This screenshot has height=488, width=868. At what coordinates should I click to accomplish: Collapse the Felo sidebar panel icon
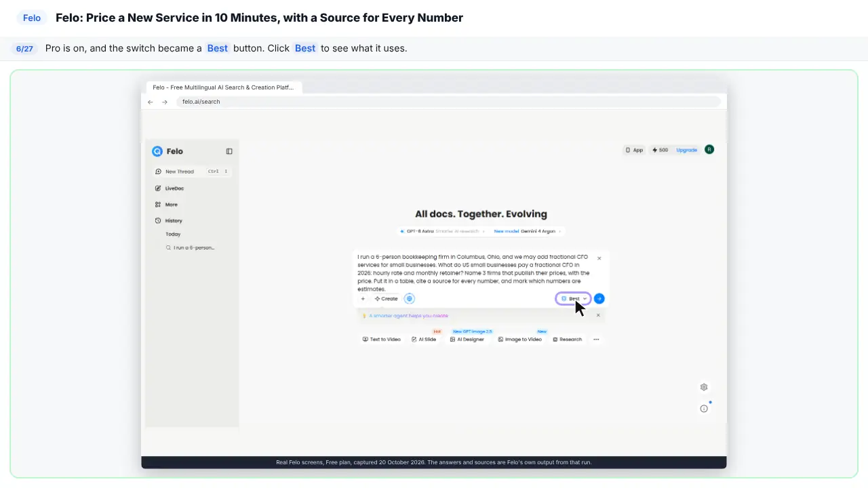(229, 151)
